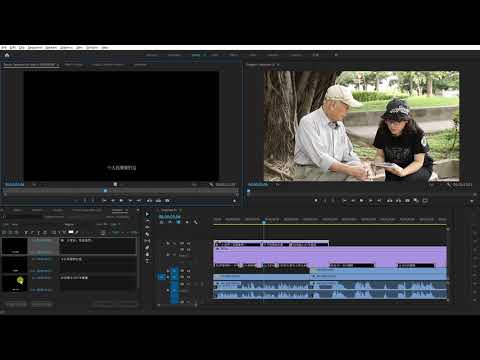Play the Program monitor
Image resolution: width=480 pixels, height=360 pixels.
tap(361, 201)
